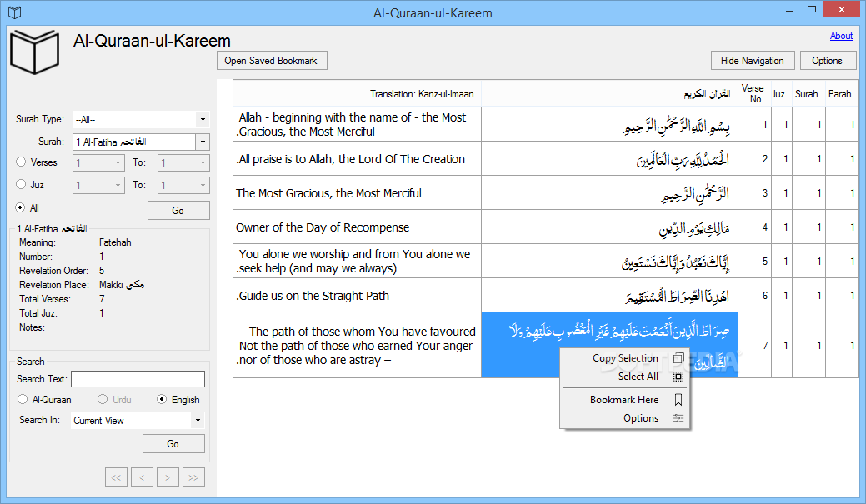Choose Copy Selection from context menu
The height and width of the screenshot is (504, 866).
coord(624,358)
